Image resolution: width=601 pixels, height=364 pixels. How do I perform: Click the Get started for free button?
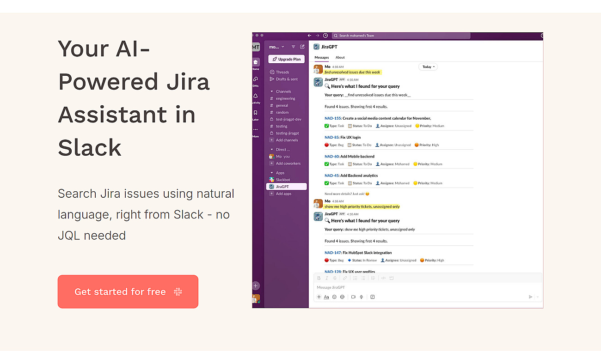click(x=128, y=291)
